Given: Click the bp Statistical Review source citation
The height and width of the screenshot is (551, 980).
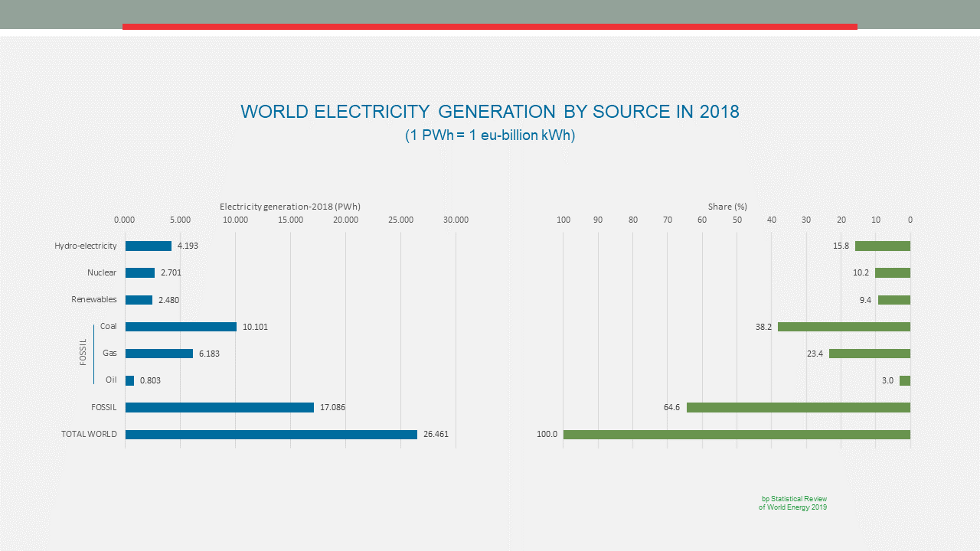Looking at the screenshot, I should coord(792,503).
